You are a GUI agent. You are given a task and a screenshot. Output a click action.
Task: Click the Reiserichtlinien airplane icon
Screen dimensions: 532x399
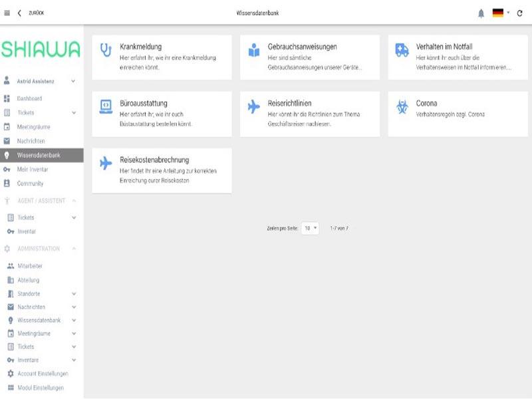(x=254, y=106)
